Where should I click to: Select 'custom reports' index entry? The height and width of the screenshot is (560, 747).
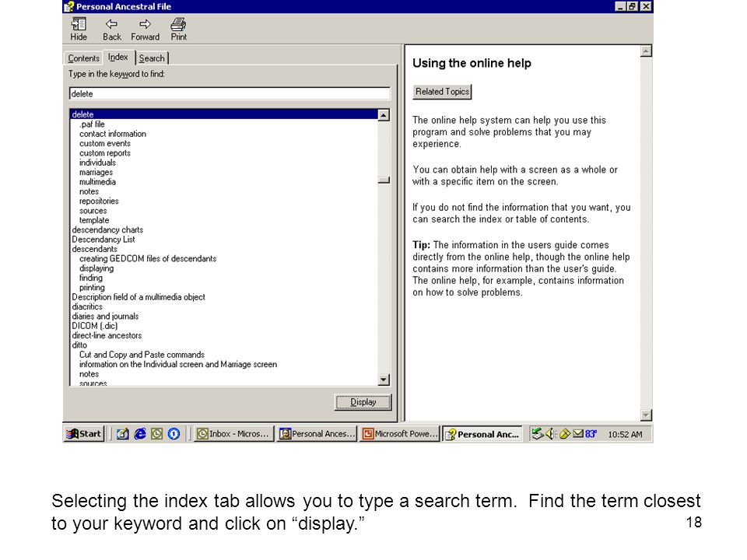pos(105,153)
